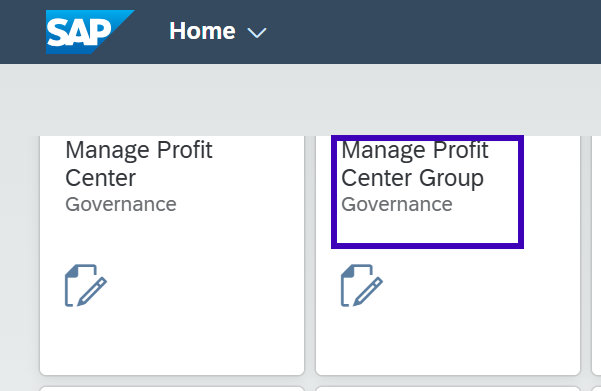601x391 pixels.
Task: Click blank footer of Manage Profit Center tile
Action: pyautogui.click(x=172, y=341)
